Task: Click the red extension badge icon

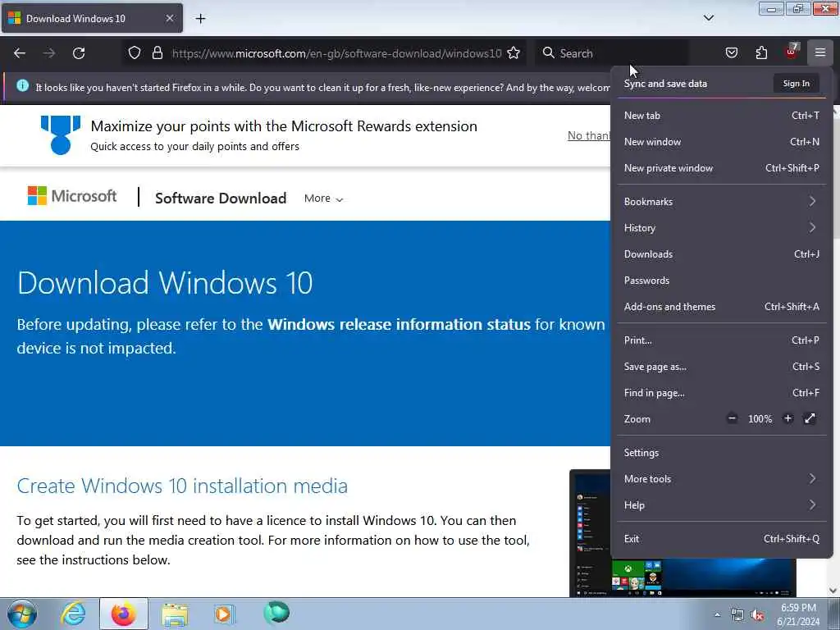Action: pyautogui.click(x=792, y=52)
